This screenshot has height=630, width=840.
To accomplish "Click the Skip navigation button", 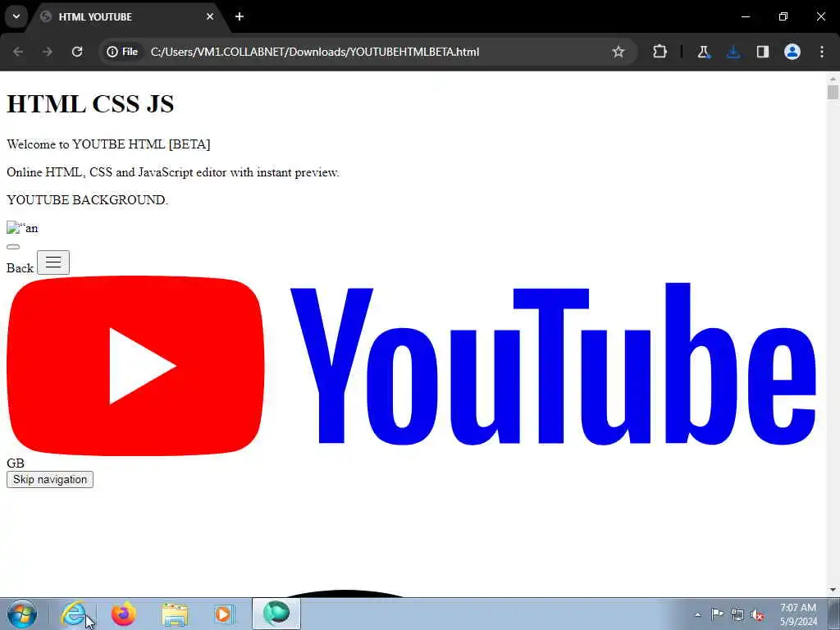I will [50, 479].
